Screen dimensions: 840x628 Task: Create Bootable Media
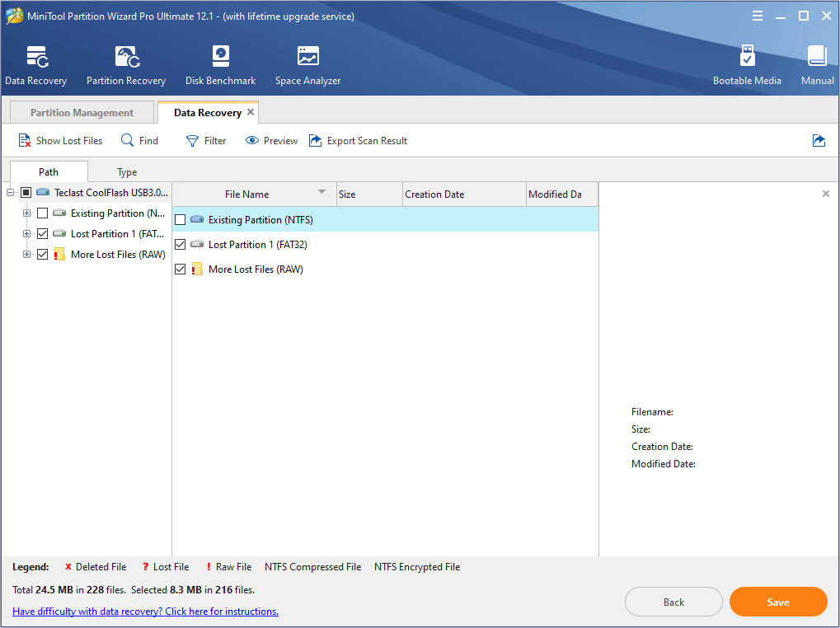(747, 65)
